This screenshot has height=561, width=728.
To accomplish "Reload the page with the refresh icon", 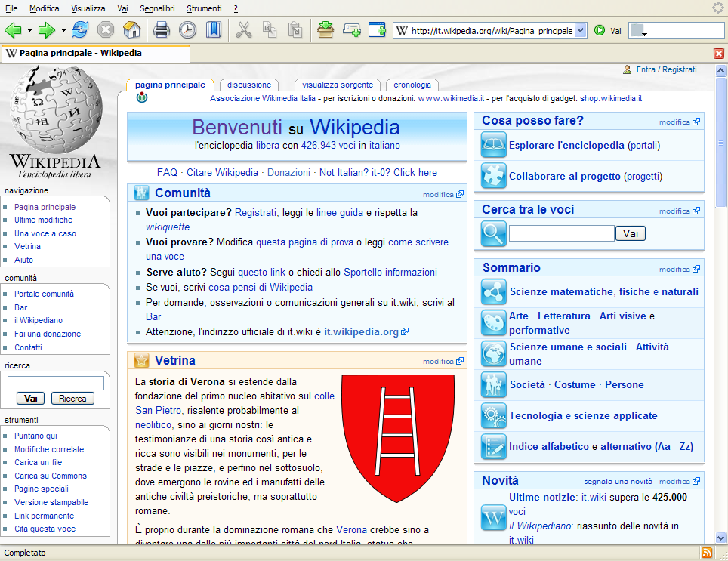I will tap(80, 30).
